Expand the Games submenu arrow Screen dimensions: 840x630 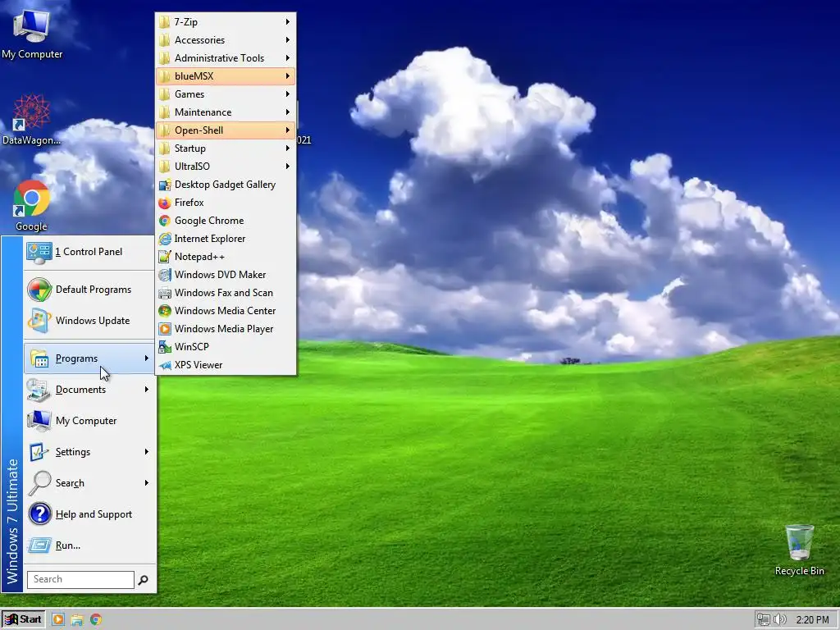tap(288, 94)
